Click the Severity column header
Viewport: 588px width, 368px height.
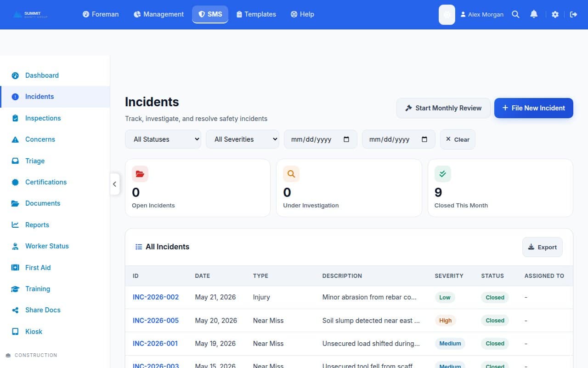(449, 276)
